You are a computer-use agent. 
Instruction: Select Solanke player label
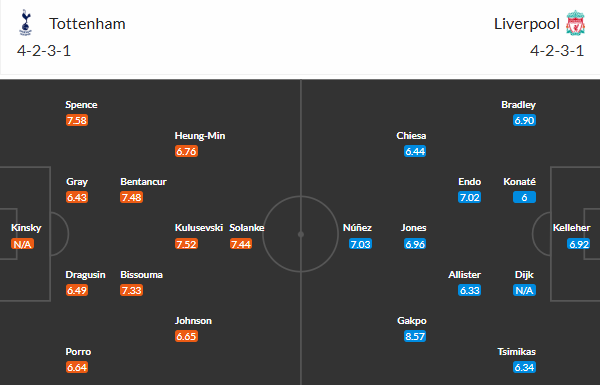(247, 228)
